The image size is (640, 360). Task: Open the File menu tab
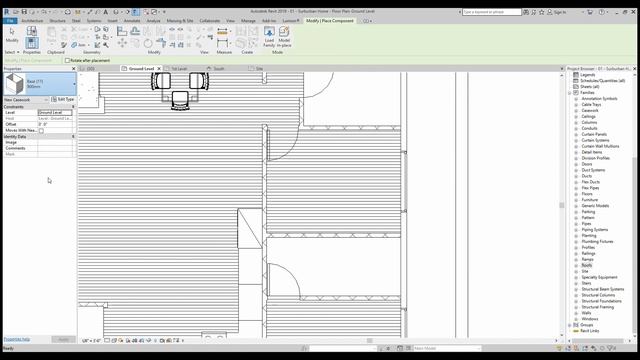(10, 20)
